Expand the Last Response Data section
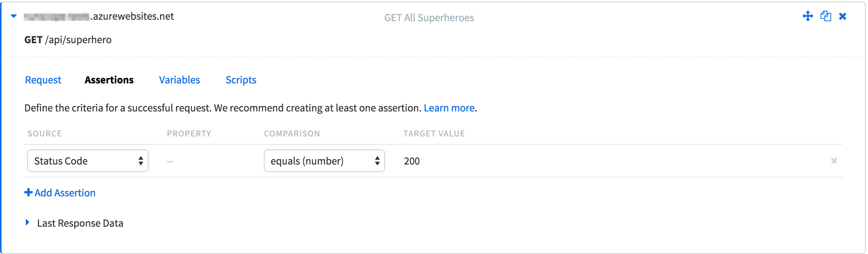The image size is (868, 254). tap(27, 223)
